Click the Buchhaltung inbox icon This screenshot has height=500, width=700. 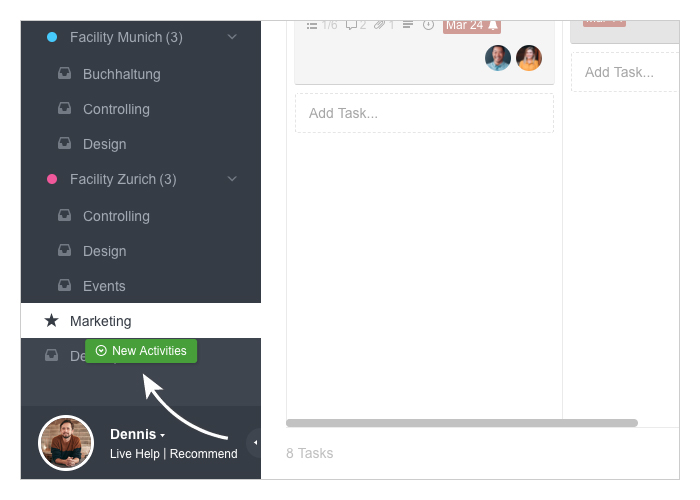(x=64, y=73)
